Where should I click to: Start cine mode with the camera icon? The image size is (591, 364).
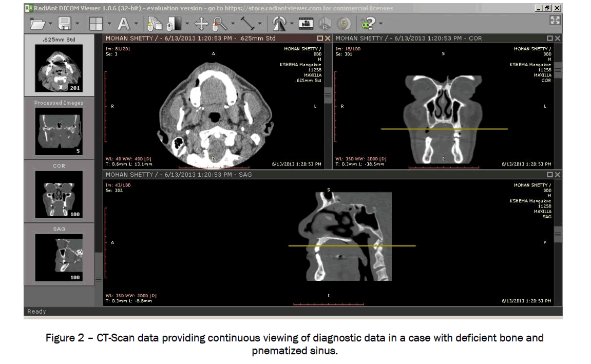(307, 23)
